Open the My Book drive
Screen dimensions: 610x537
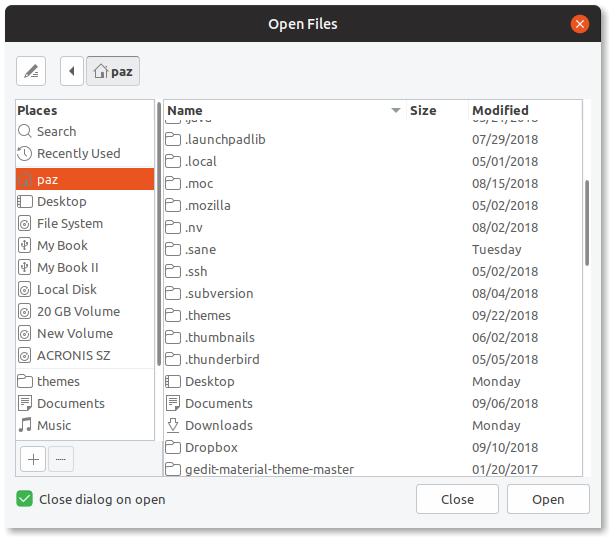click(x=85, y=246)
